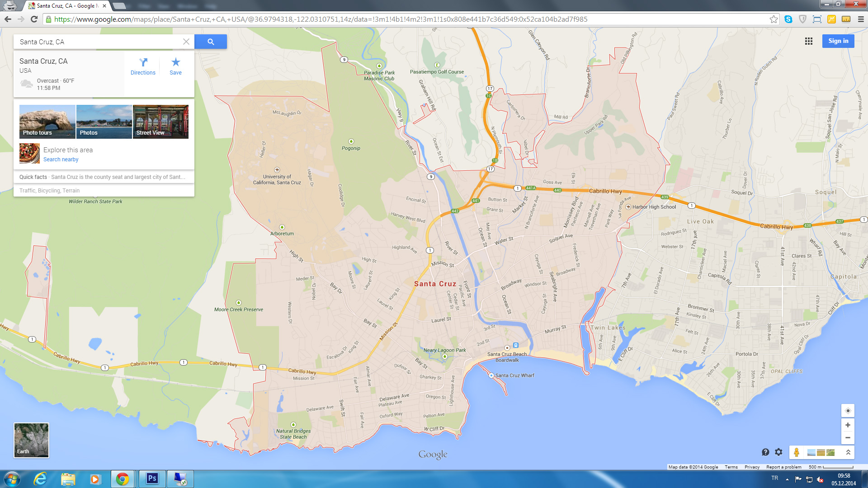Click the Search nearby link
Image resolution: width=868 pixels, height=488 pixels.
[x=61, y=160]
